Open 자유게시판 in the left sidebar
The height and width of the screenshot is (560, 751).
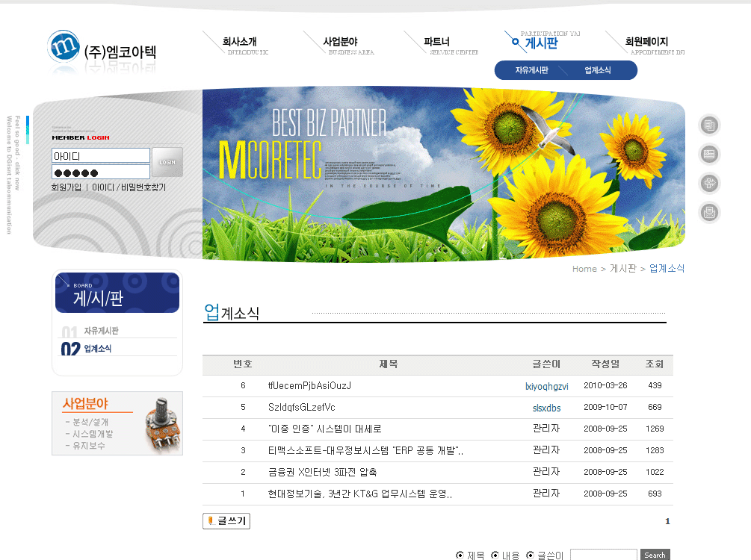[x=101, y=331]
